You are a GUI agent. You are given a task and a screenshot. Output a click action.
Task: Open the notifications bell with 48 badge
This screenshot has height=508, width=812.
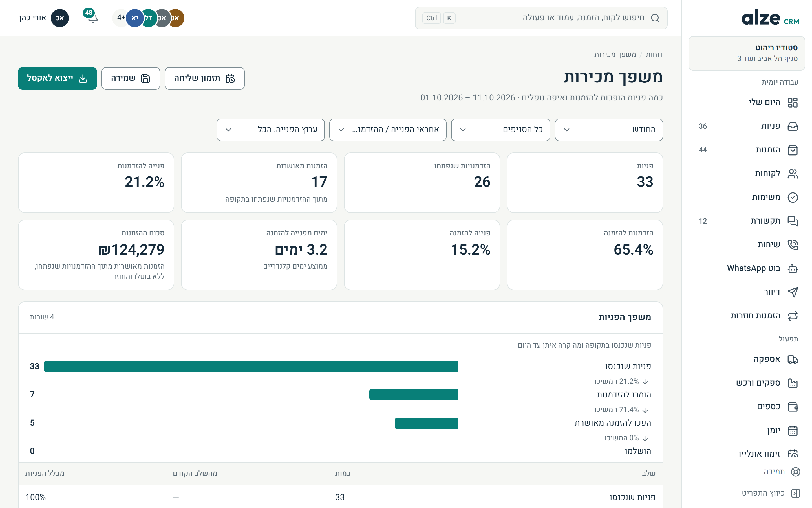point(91,16)
